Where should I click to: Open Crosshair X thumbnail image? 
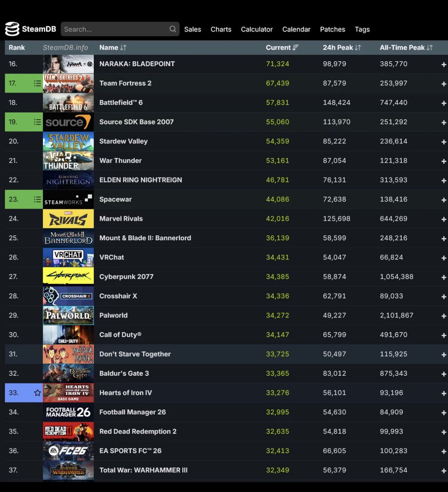[x=68, y=296]
